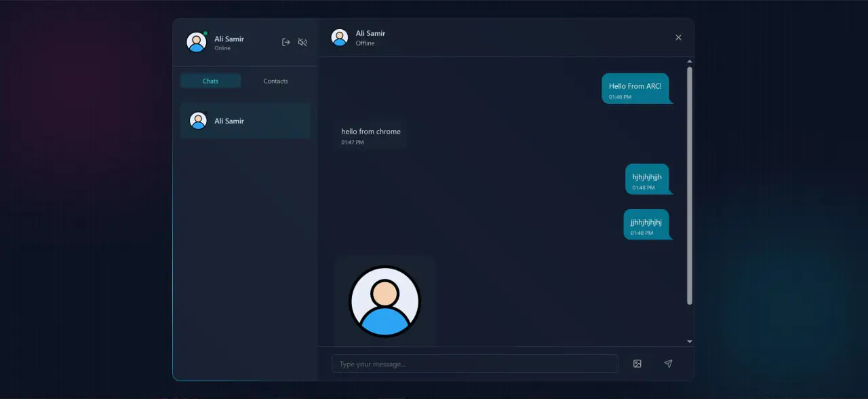Click the "Hello From ARC!" message bubble
Viewport: 868px width, 399px height.
pyautogui.click(x=635, y=89)
